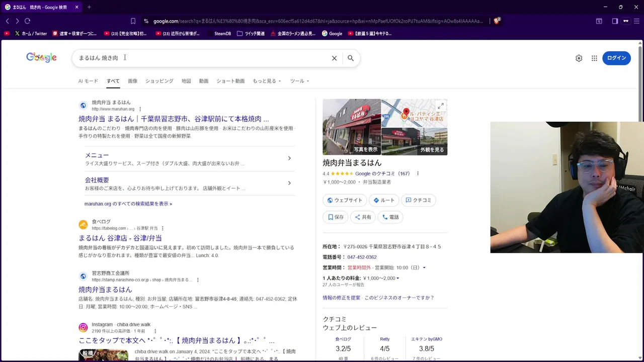This screenshot has height=362, width=644.
Task: Open the Retty 4/5 review rating
Action: (384, 349)
